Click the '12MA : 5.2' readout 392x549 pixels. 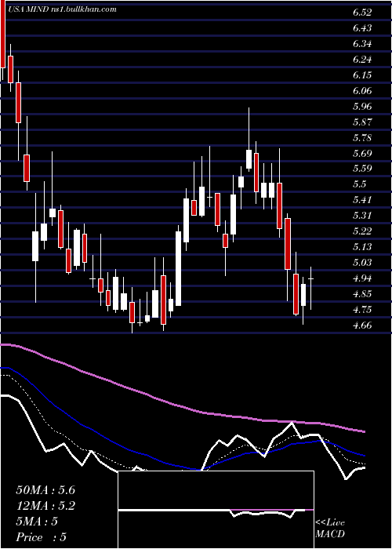[45, 506]
